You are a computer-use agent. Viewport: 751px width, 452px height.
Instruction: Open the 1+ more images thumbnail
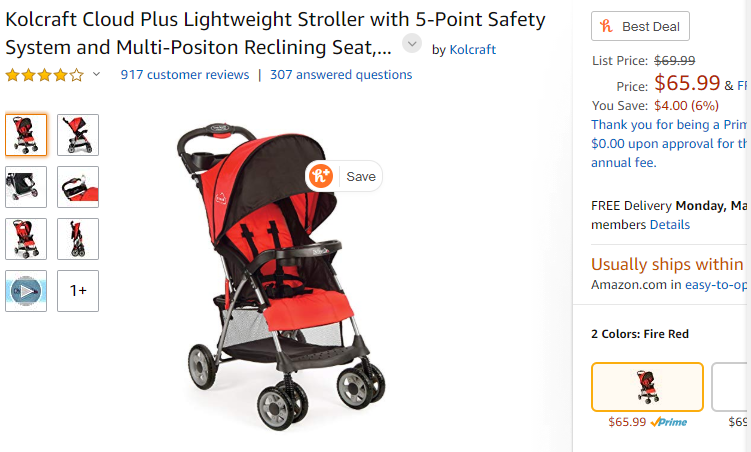[x=78, y=291]
